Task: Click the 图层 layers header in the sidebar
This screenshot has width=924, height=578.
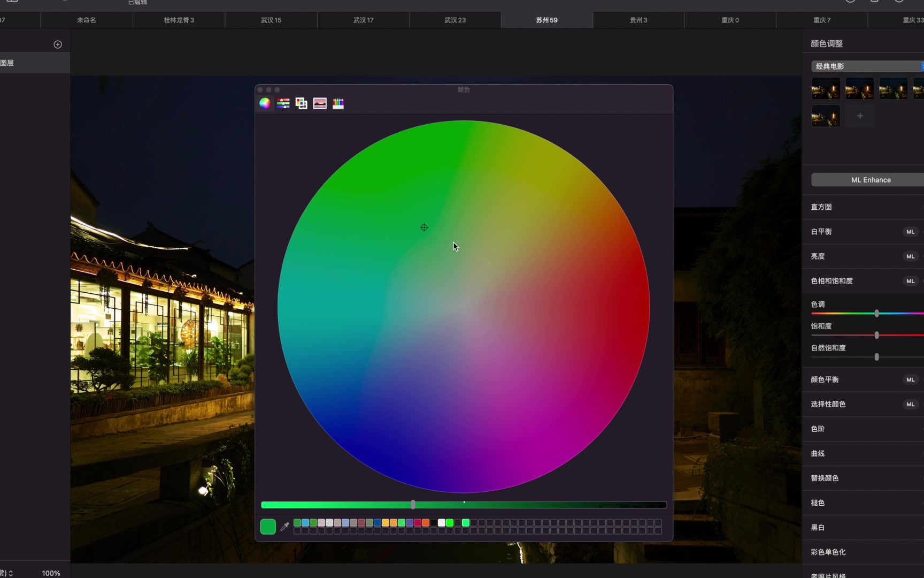Action: point(7,63)
